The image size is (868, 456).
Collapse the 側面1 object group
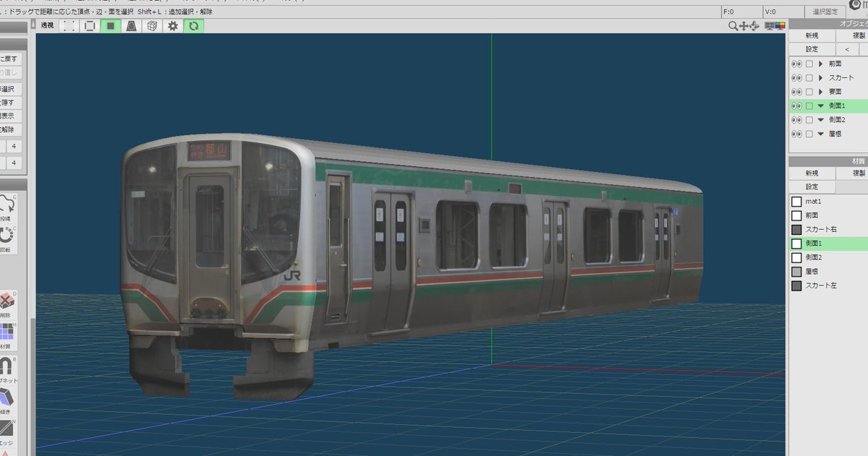(820, 106)
